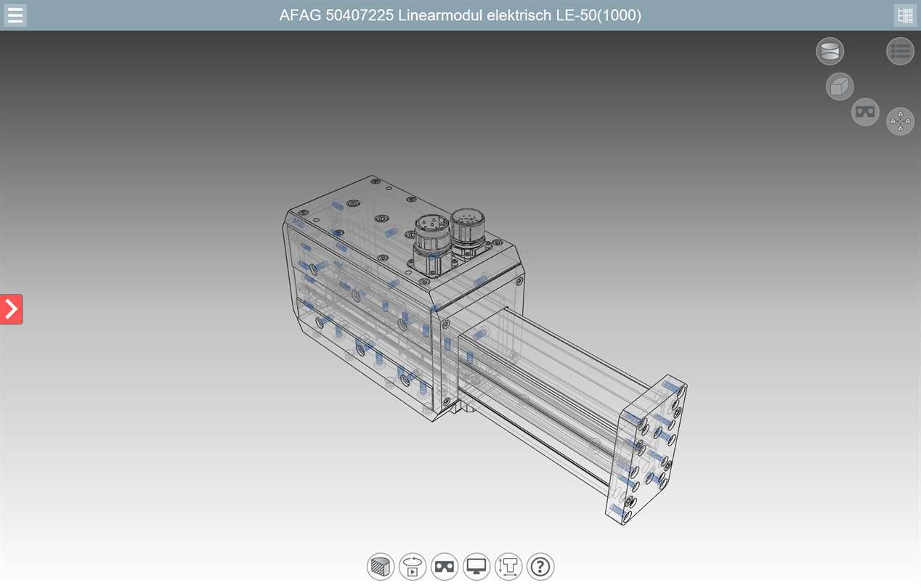The image size is (921, 588).
Task: Open the round list options icon
Action: 900,52
